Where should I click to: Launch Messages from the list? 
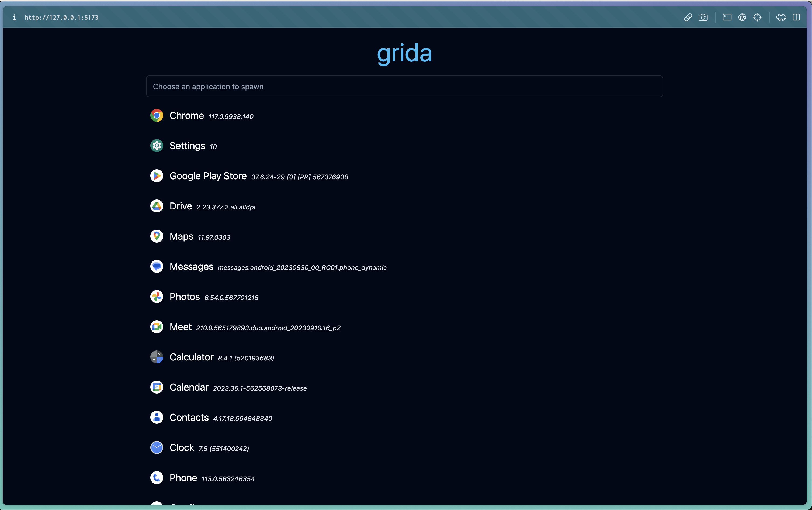[x=191, y=267]
